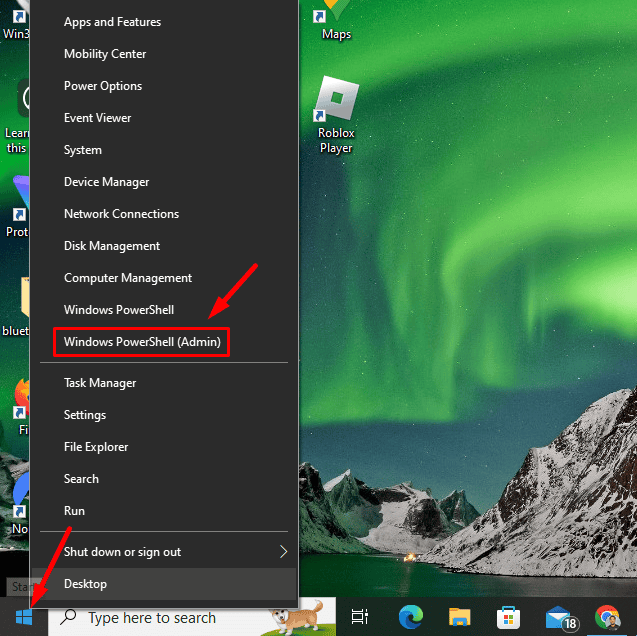Open Power Options
This screenshot has width=637, height=636.
pyautogui.click(x=164, y=86)
